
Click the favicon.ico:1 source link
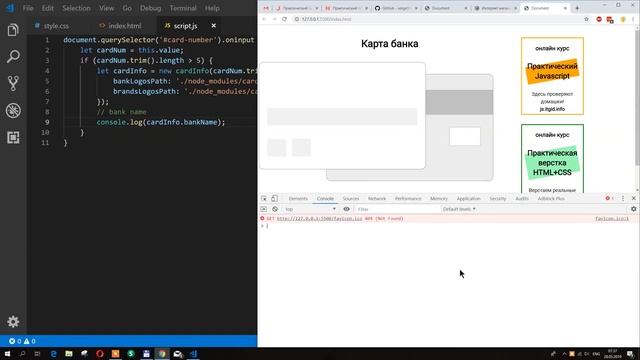pos(612,219)
